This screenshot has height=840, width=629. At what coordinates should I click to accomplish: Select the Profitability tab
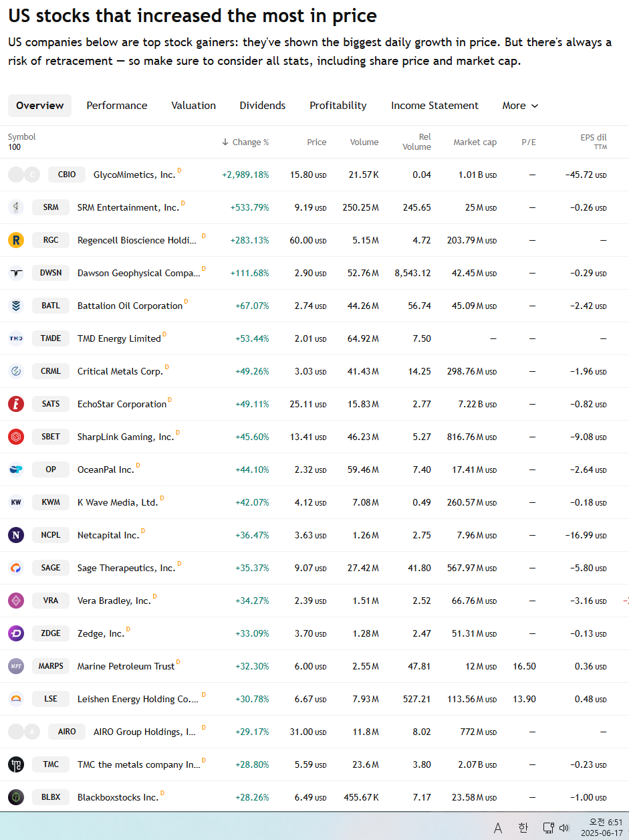coord(338,106)
